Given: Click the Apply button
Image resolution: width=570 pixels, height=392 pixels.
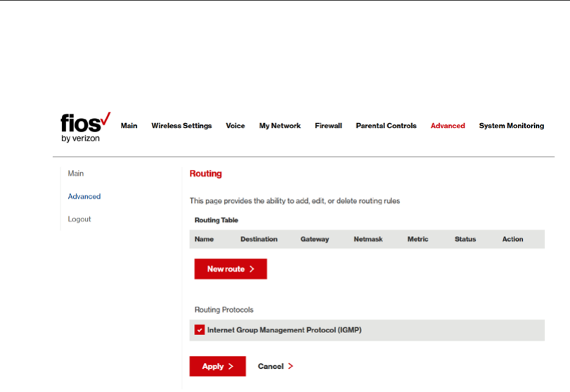Looking at the screenshot, I should [x=217, y=366].
